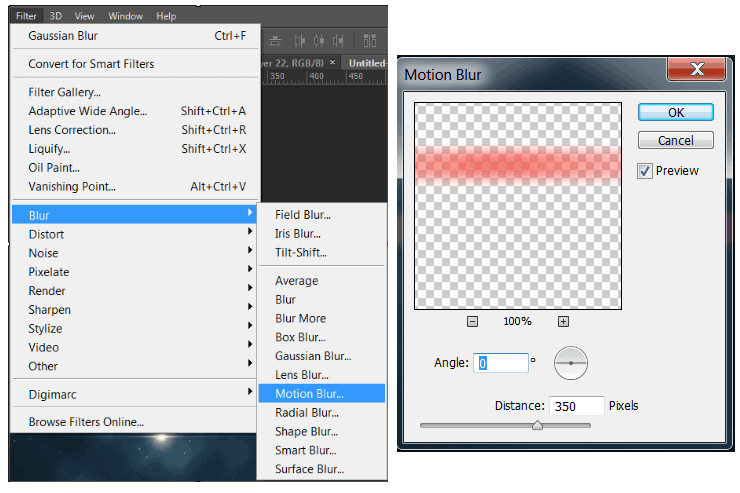Viewport: 740px width, 493px height.
Task: Launch the Liquify filter
Action: tap(136, 149)
